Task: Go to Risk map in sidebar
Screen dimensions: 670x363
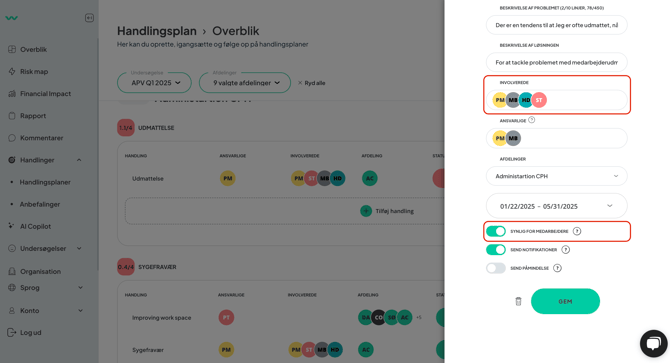Action: pyautogui.click(x=34, y=72)
